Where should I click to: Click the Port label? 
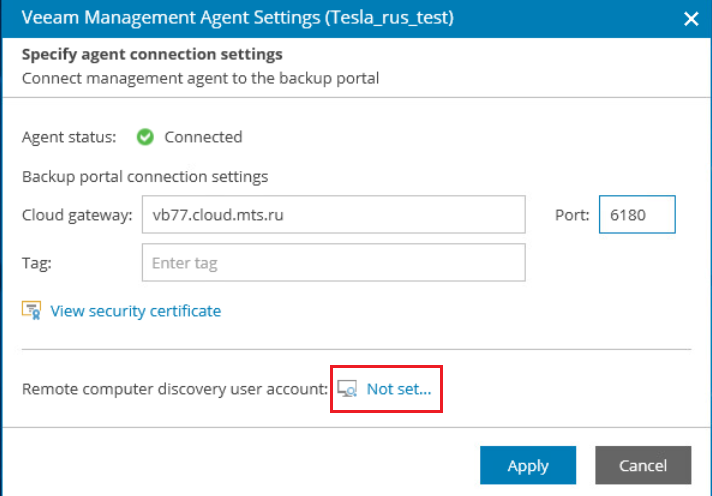[572, 215]
